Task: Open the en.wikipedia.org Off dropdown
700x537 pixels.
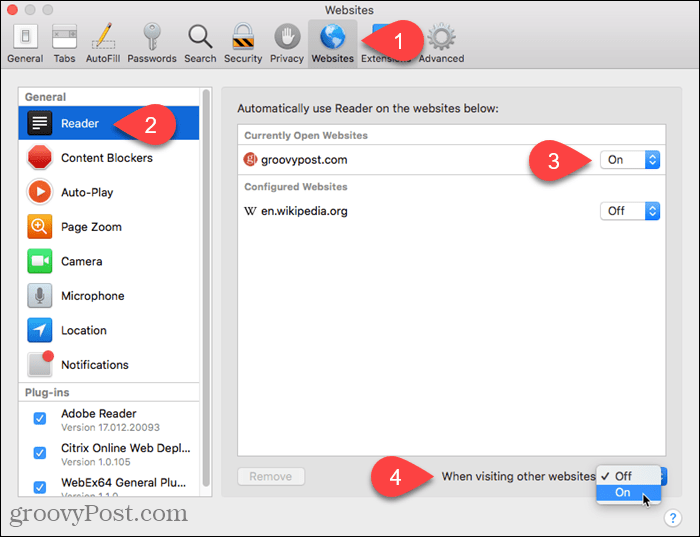Action: pyautogui.click(x=630, y=211)
